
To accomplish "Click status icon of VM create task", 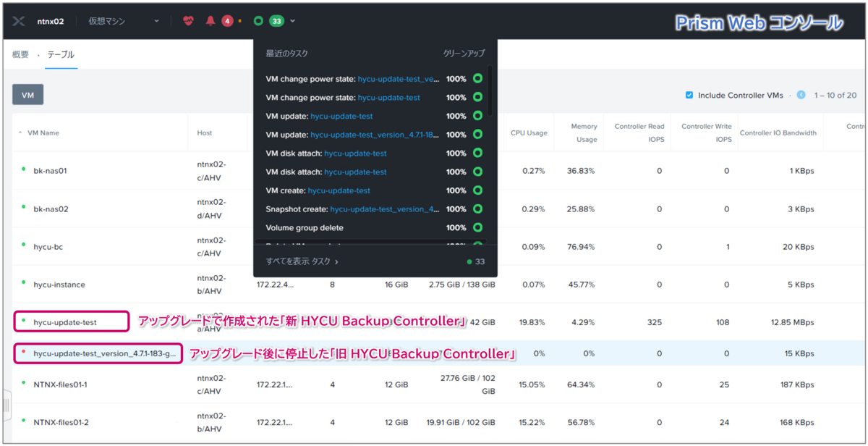I will (x=477, y=190).
